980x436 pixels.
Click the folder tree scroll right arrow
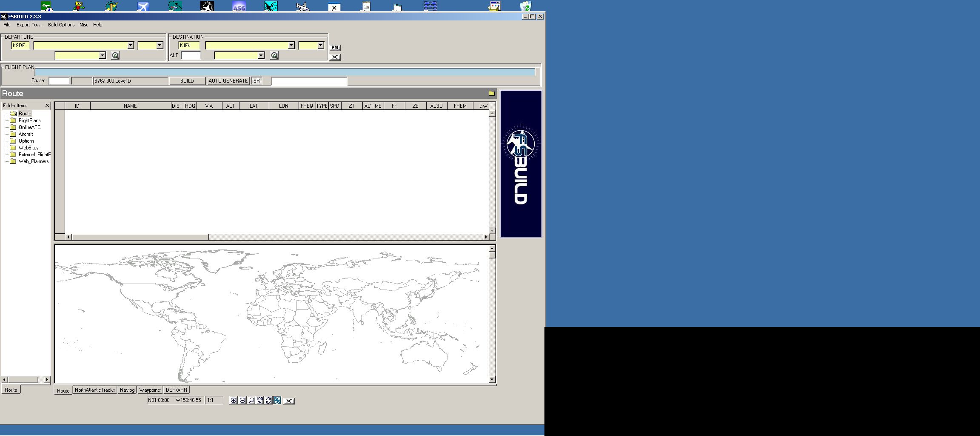pos(47,379)
